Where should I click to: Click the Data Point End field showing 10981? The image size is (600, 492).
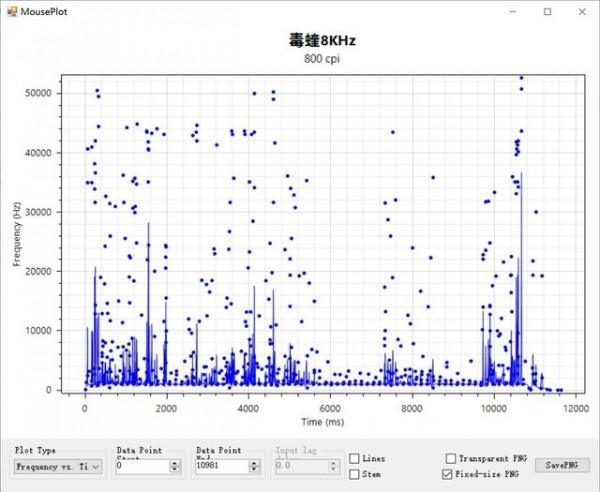pos(222,466)
